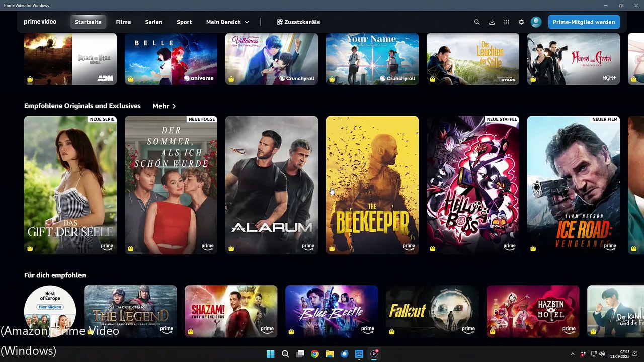Show hidden tray icons chevron
The image size is (644, 362).
pyautogui.click(x=572, y=354)
